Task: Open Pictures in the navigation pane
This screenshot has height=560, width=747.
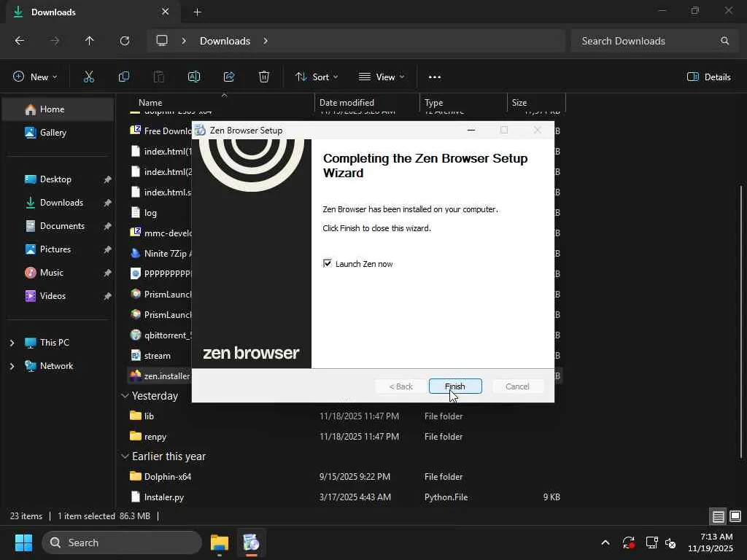Action: [x=58, y=249]
